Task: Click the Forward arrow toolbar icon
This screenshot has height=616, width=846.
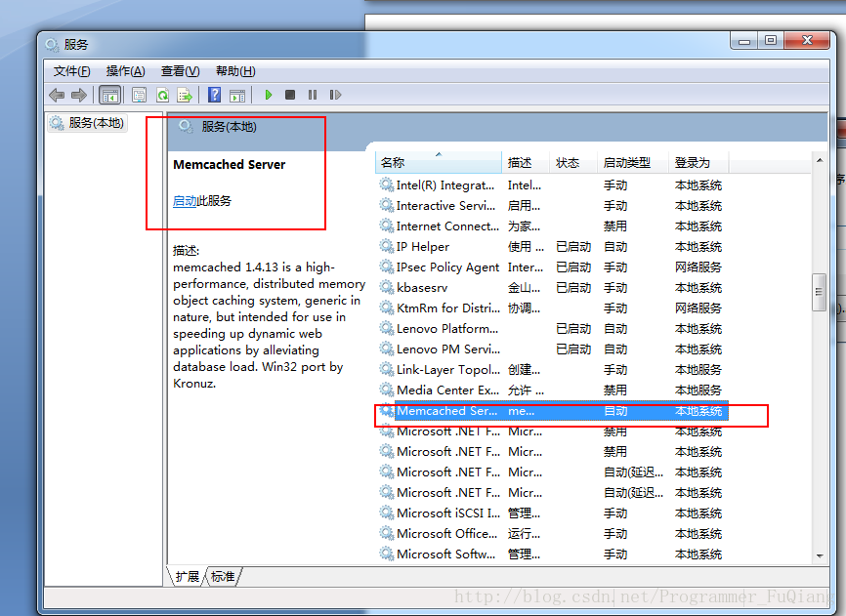Action: (x=79, y=96)
